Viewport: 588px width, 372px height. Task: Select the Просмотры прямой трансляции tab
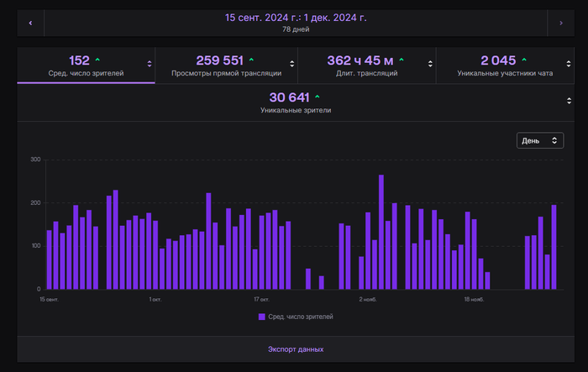click(226, 65)
